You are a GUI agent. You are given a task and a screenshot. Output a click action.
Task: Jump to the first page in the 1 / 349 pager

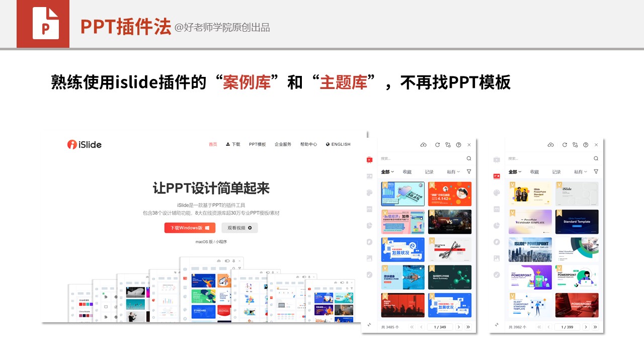(412, 327)
